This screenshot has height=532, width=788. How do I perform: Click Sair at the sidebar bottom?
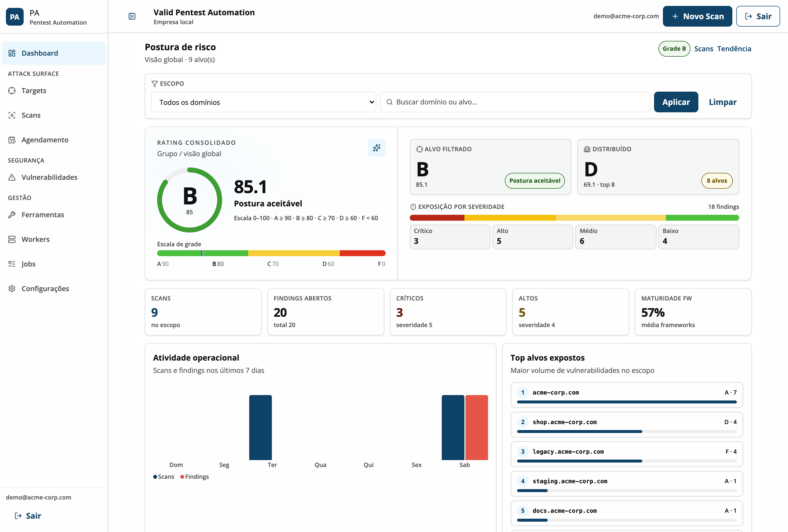click(x=28, y=516)
